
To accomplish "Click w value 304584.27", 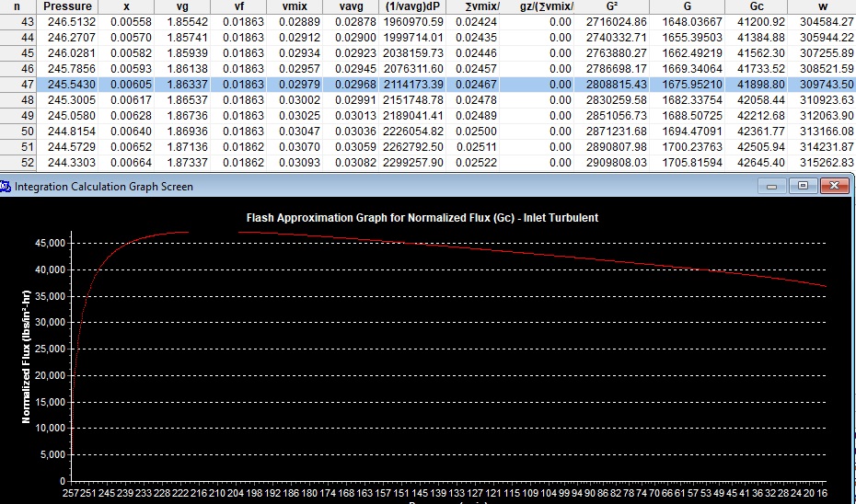I will pos(827,22).
